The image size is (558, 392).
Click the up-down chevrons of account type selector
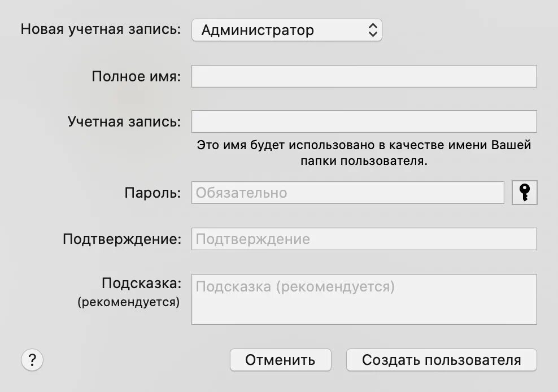(373, 30)
